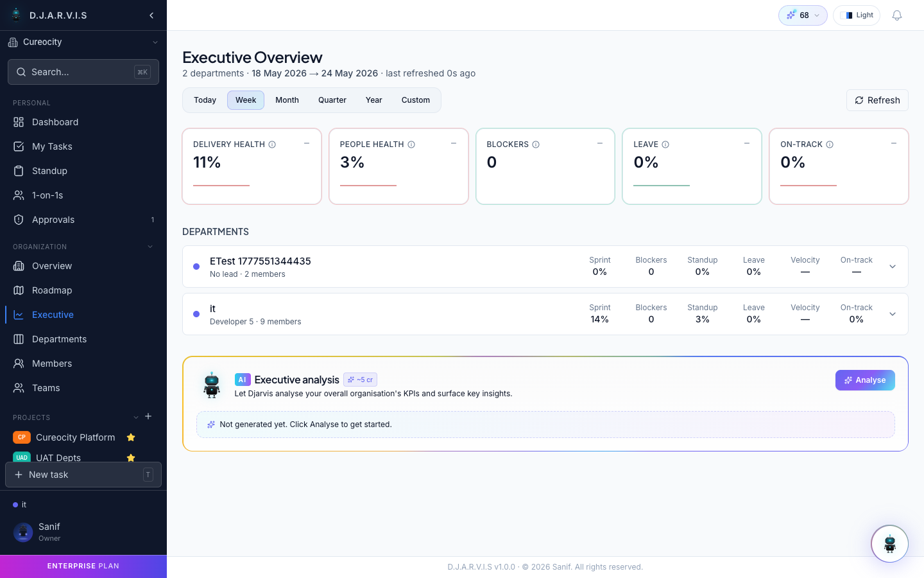The width and height of the screenshot is (924, 578).
Task: Click the Delivery Health info icon
Action: pos(272,144)
